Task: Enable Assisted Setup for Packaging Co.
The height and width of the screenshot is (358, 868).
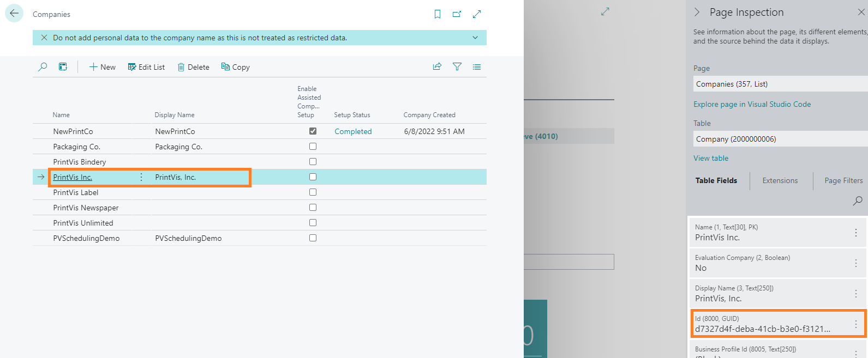Action: click(313, 147)
